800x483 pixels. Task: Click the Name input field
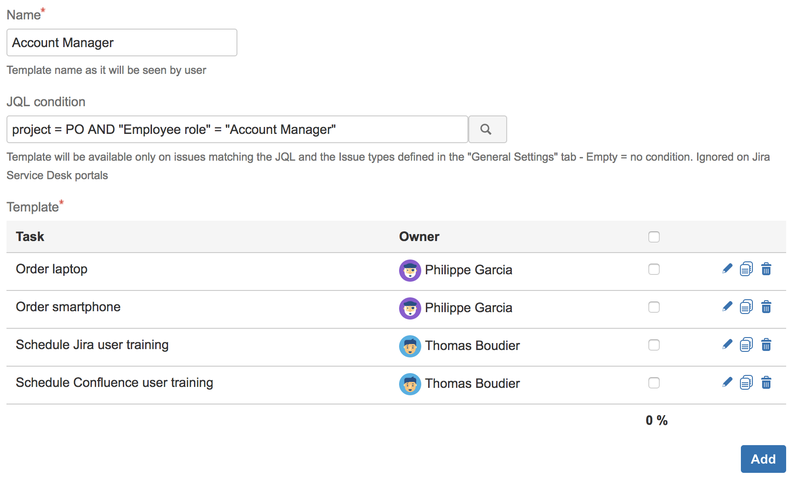click(x=122, y=43)
